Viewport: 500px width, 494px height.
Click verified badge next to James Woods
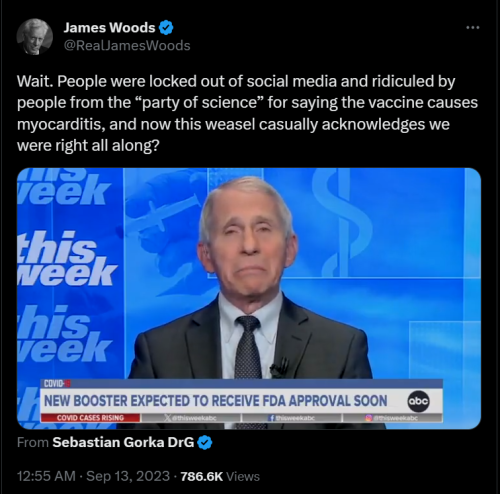point(166,28)
